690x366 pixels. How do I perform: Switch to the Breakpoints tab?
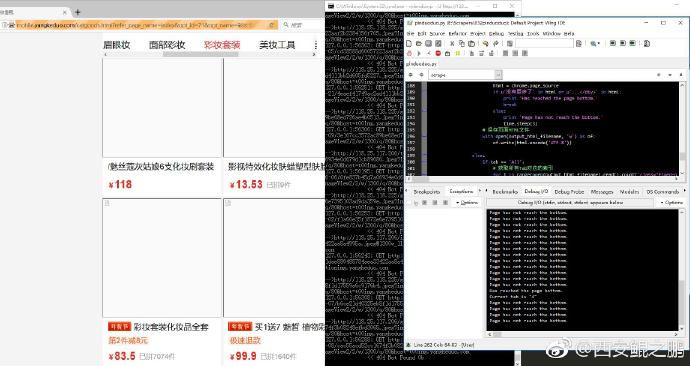coord(426,192)
